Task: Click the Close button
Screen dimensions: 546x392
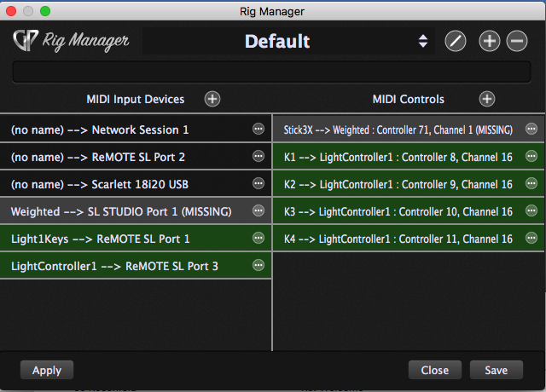Action: (435, 370)
